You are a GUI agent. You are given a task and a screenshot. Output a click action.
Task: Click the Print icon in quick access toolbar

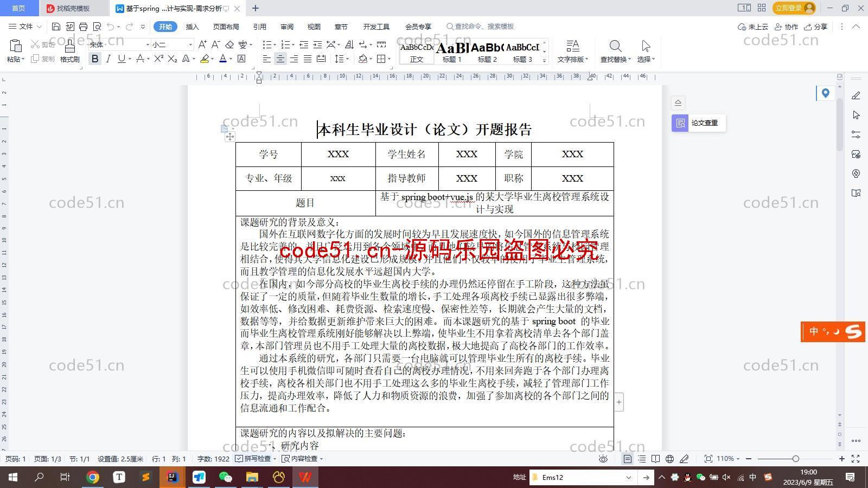pos(83,27)
